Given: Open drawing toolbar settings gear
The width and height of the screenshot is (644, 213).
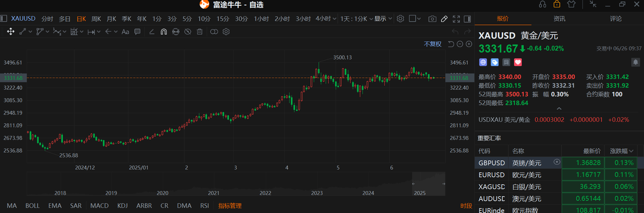Looking at the screenshot, I should (226, 32).
